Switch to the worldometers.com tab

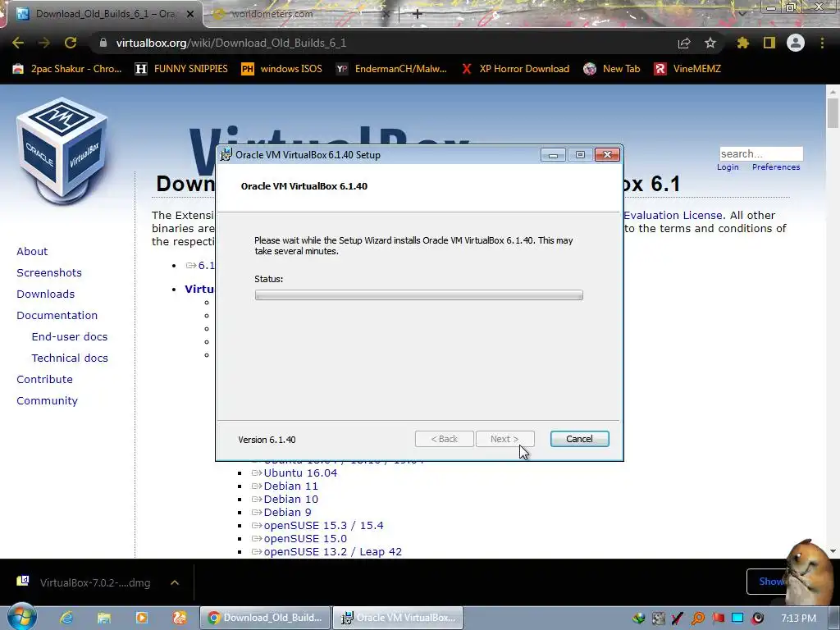(300, 15)
